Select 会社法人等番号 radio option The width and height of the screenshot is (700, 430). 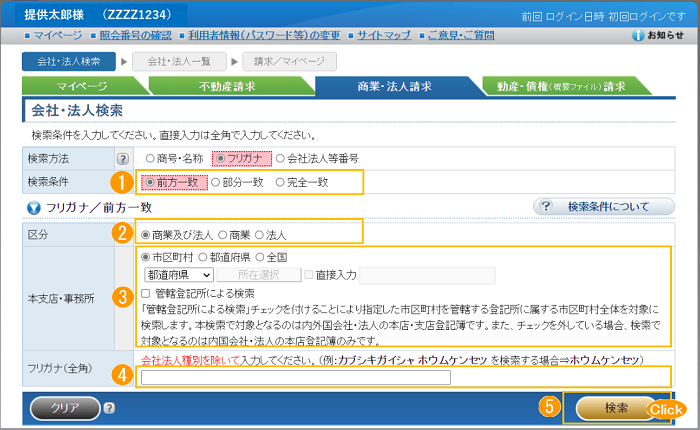click(280, 158)
